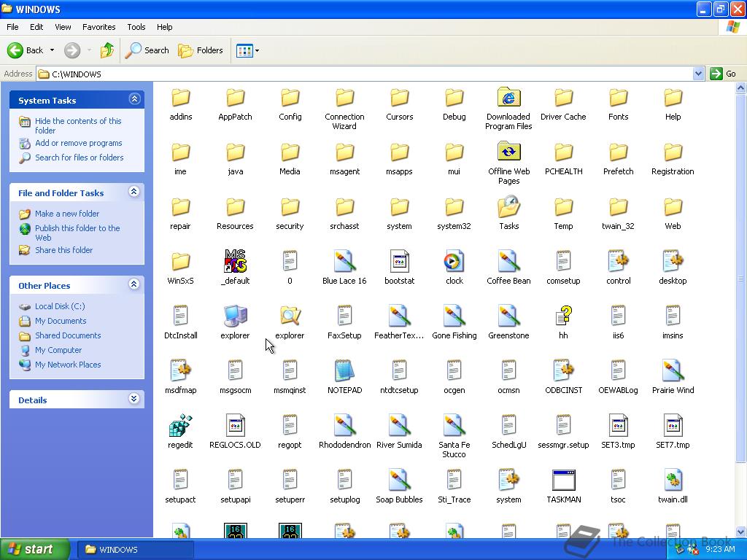Collapse the System Tasks panel
This screenshot has height=560, width=747.
[x=134, y=99]
